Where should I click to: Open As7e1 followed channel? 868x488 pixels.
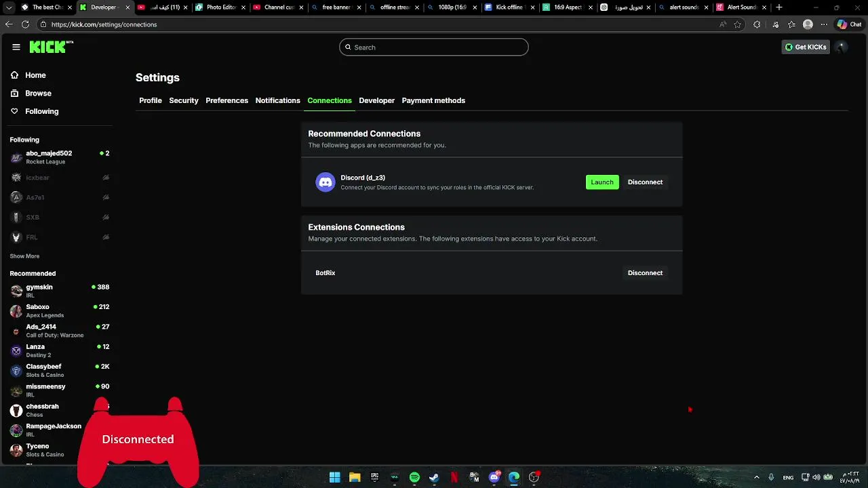pyautogui.click(x=60, y=197)
